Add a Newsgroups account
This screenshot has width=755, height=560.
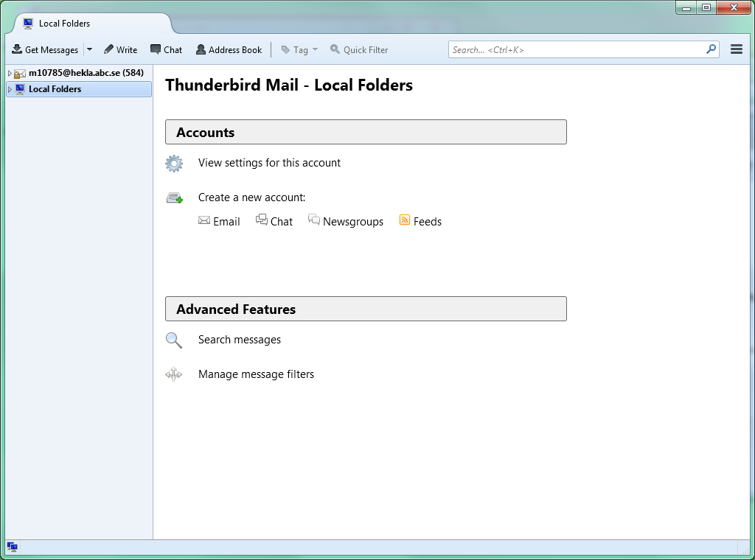click(346, 221)
